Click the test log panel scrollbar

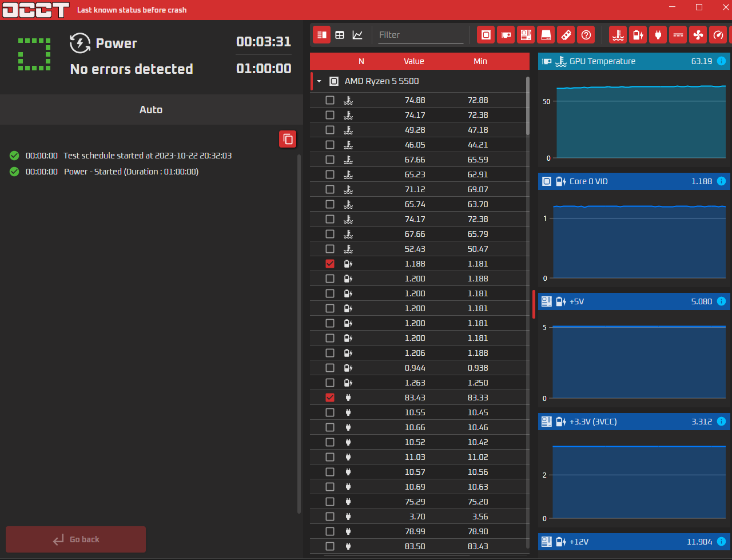(299, 333)
